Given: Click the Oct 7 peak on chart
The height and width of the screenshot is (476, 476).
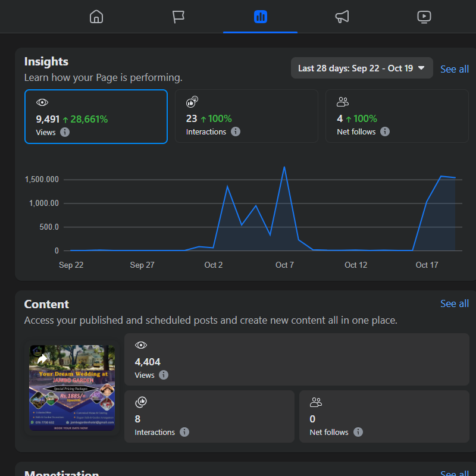Looking at the screenshot, I should click(284, 167).
